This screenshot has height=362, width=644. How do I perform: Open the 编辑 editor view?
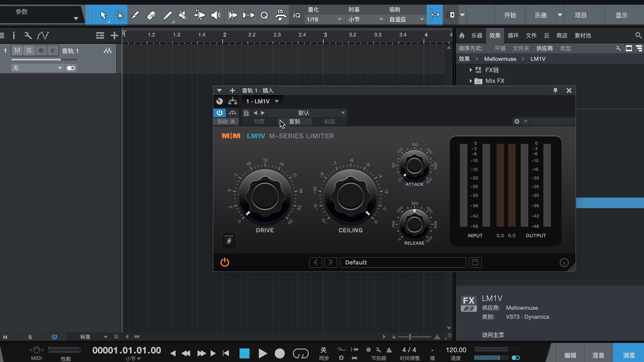570,355
